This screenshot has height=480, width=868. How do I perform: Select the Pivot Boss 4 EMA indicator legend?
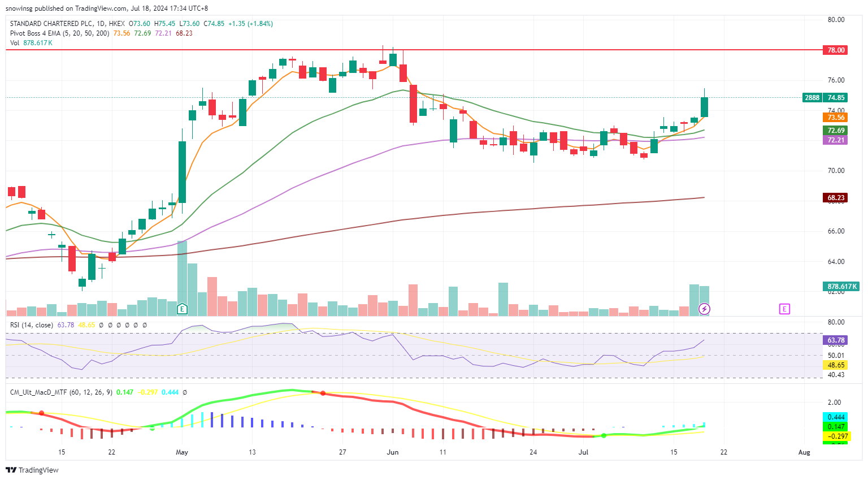(59, 33)
